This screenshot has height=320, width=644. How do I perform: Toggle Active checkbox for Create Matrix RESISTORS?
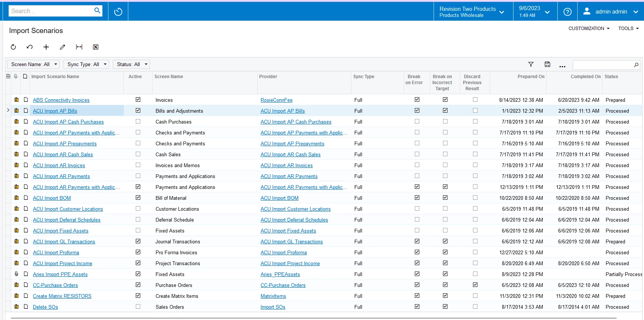(x=138, y=296)
